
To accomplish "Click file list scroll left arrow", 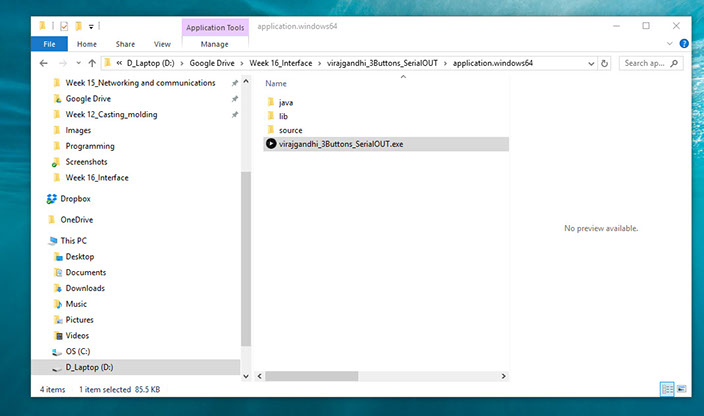I will (260, 376).
